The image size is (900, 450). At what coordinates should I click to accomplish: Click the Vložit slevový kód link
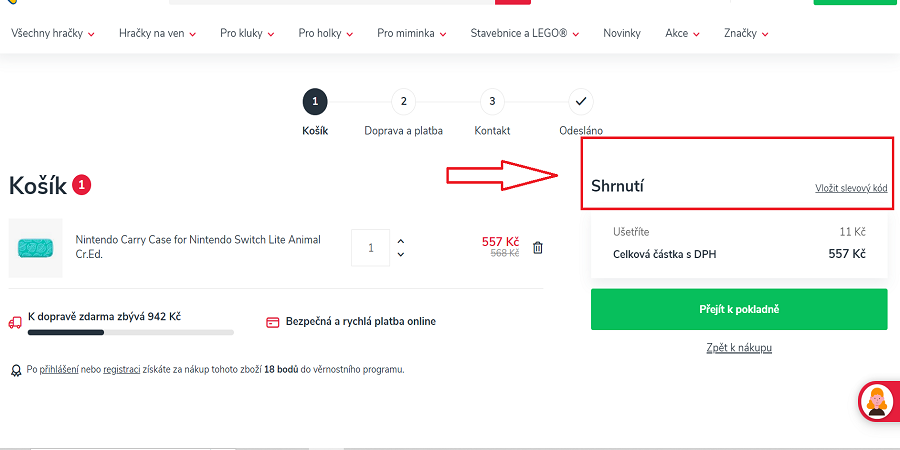point(851,188)
